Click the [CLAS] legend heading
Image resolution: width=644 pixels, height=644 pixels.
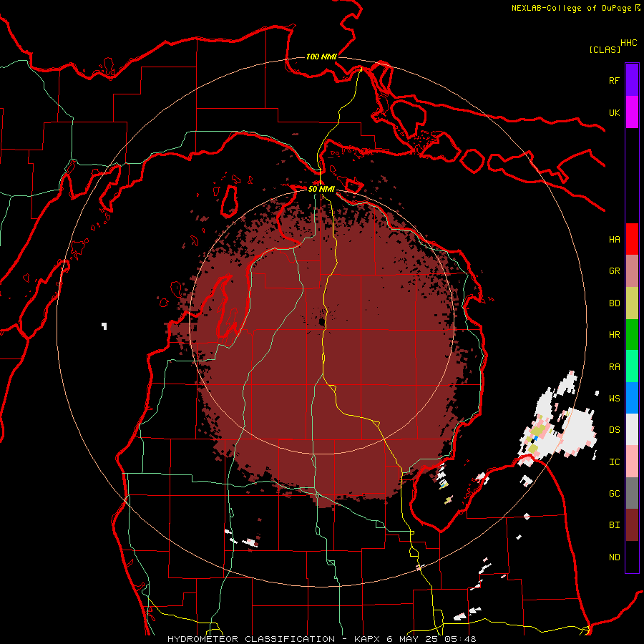[x=605, y=50]
